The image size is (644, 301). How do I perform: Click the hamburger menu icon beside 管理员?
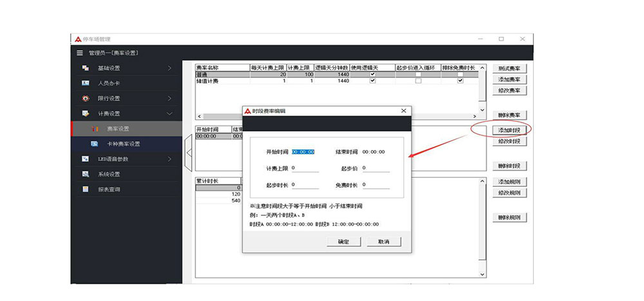click(80, 53)
